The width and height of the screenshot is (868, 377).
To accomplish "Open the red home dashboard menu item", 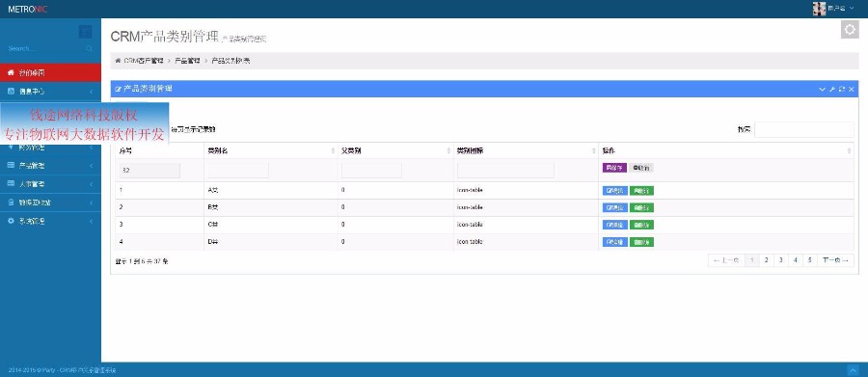I will [50, 72].
